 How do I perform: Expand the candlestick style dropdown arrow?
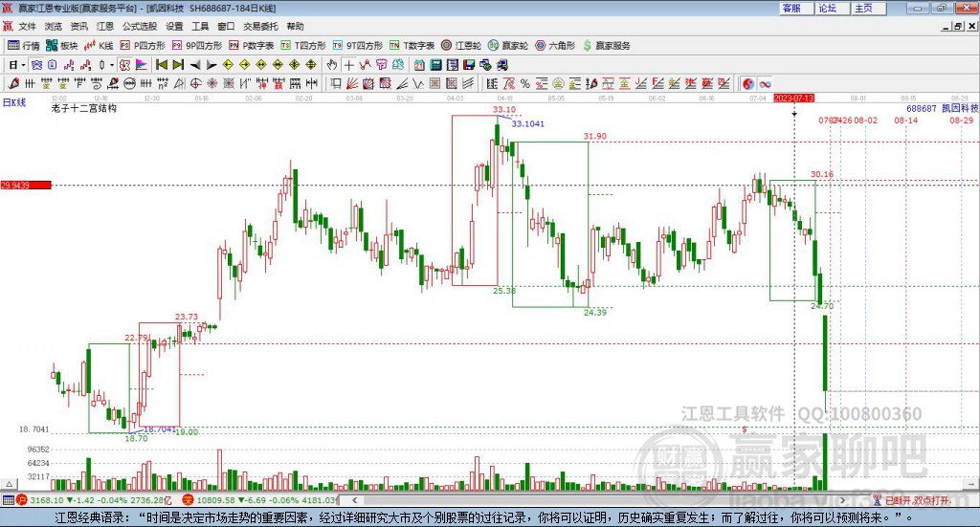tap(112, 65)
